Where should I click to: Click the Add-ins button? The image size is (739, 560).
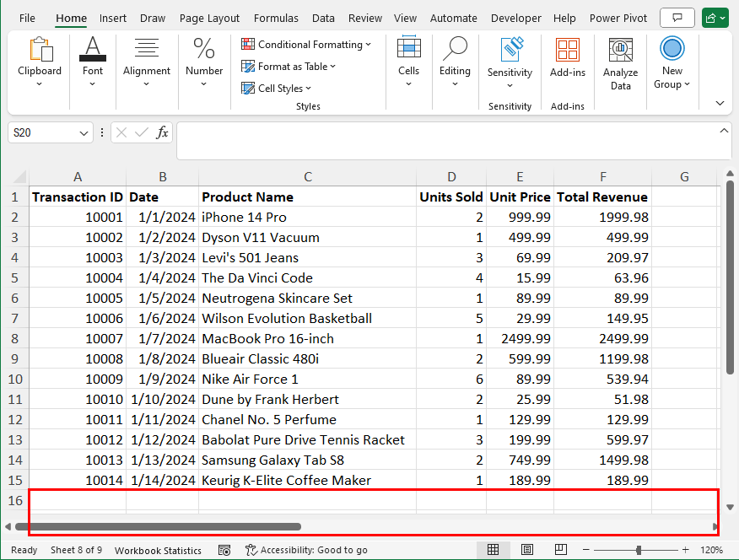tap(568, 58)
